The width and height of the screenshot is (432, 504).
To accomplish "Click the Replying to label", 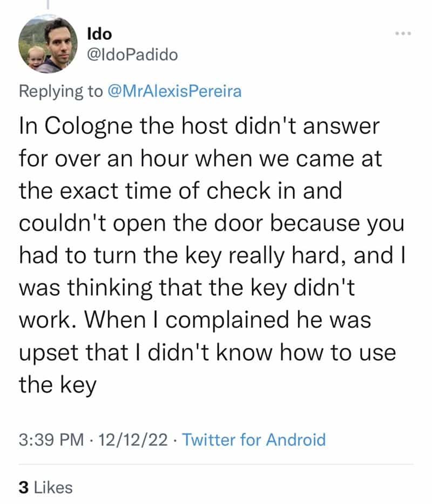I will coord(60,91).
